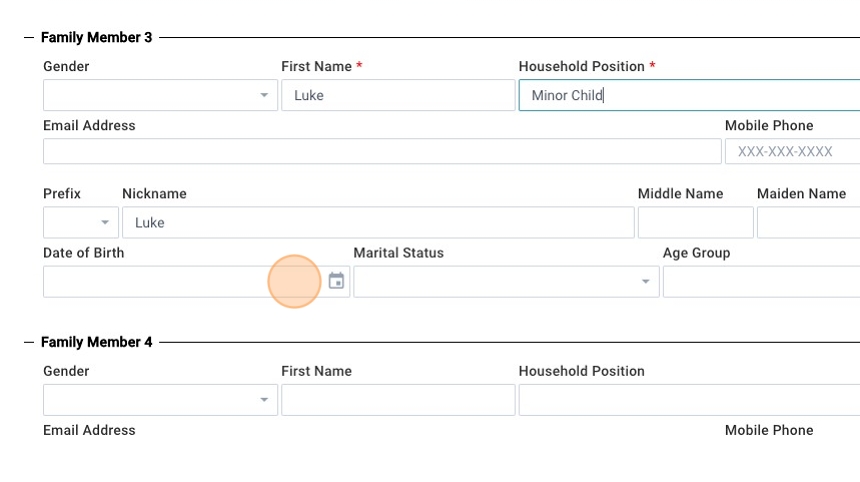Click the Family Member 3 heading
The height and width of the screenshot is (482, 860).
pyautogui.click(x=96, y=38)
